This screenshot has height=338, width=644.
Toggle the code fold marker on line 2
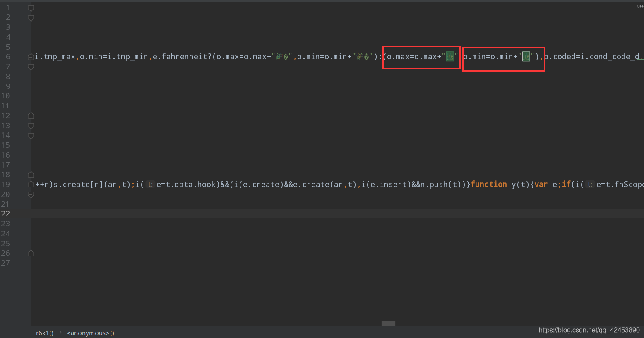(x=31, y=18)
